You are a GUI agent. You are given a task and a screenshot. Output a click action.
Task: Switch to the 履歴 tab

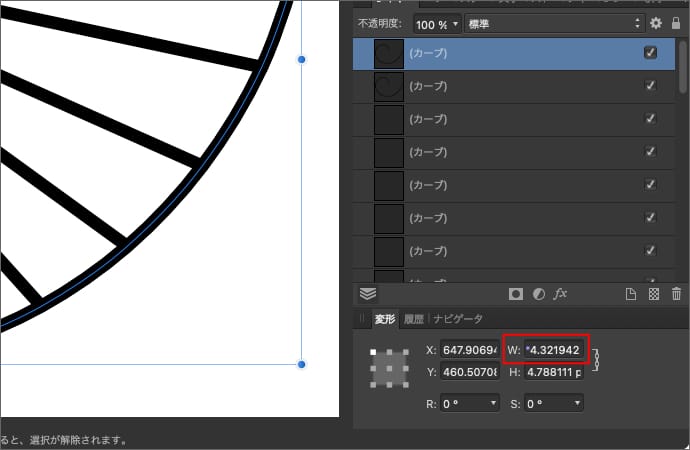[x=414, y=319]
